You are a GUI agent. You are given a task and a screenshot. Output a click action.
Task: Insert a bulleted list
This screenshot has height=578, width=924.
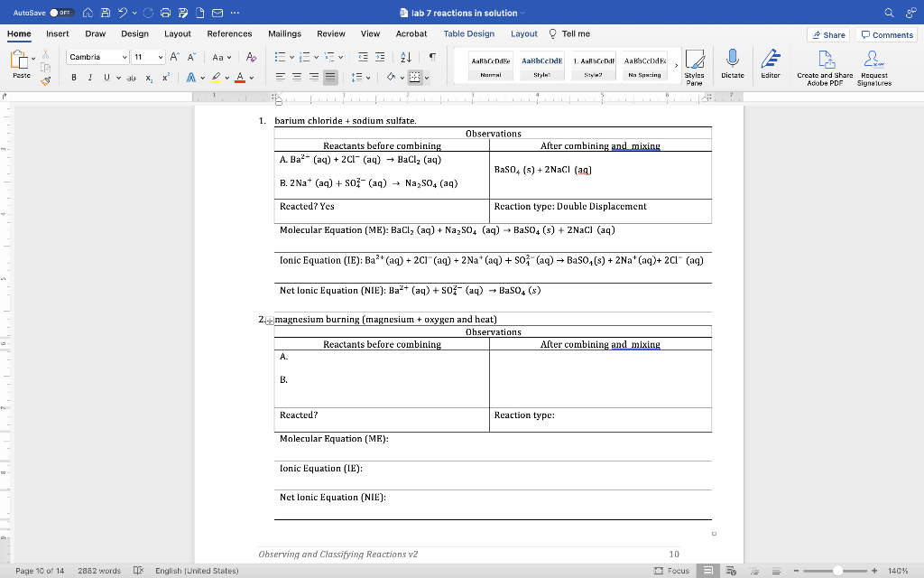(280, 57)
